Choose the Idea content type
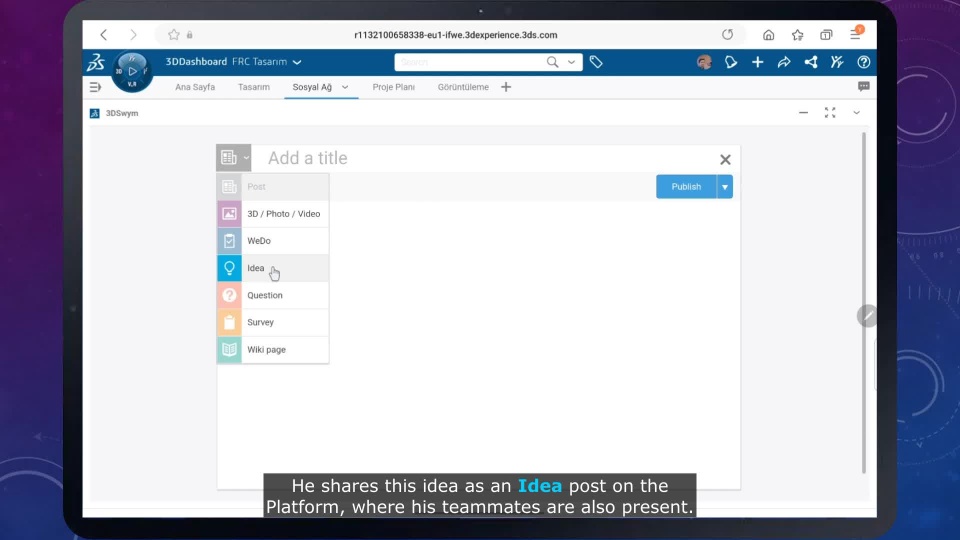This screenshot has width=960, height=540. pyautogui.click(x=272, y=268)
